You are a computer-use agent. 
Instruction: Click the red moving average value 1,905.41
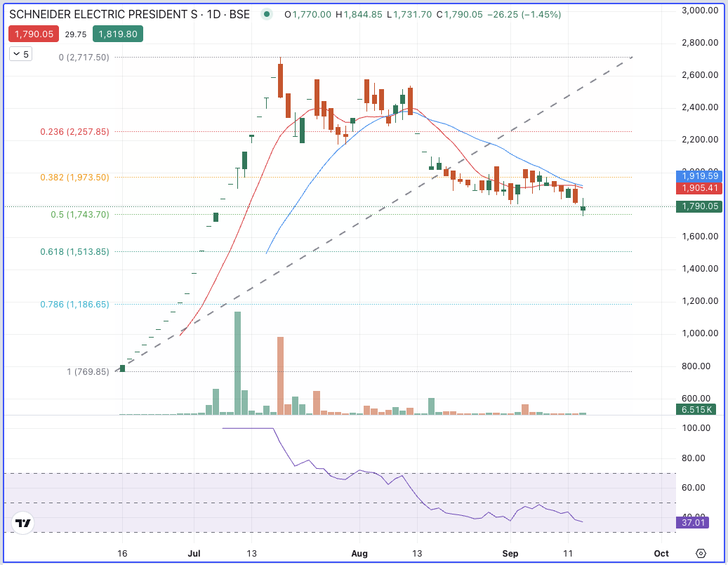pos(700,188)
